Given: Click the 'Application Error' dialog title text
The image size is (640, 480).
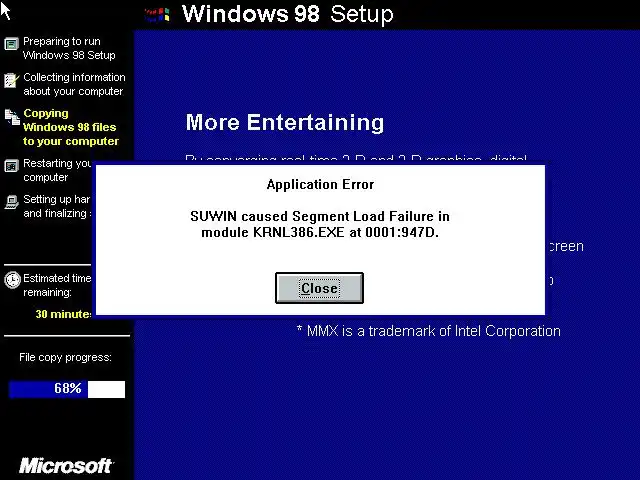Looking at the screenshot, I should coord(320,184).
